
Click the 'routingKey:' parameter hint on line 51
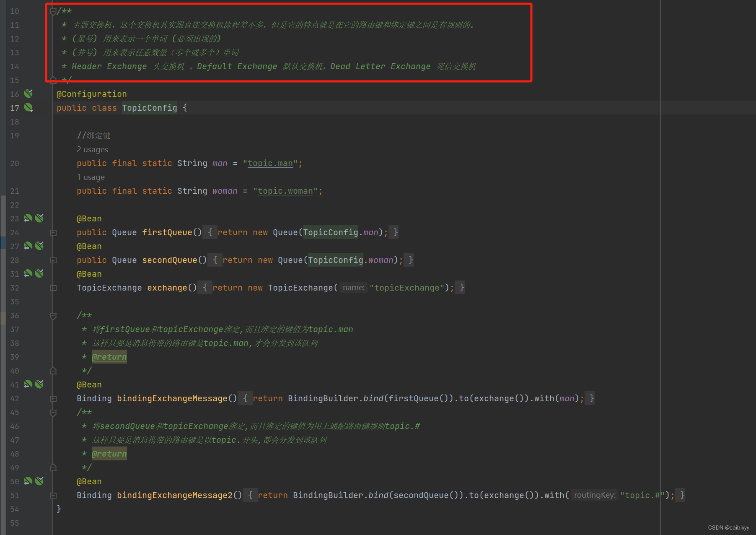(x=595, y=495)
